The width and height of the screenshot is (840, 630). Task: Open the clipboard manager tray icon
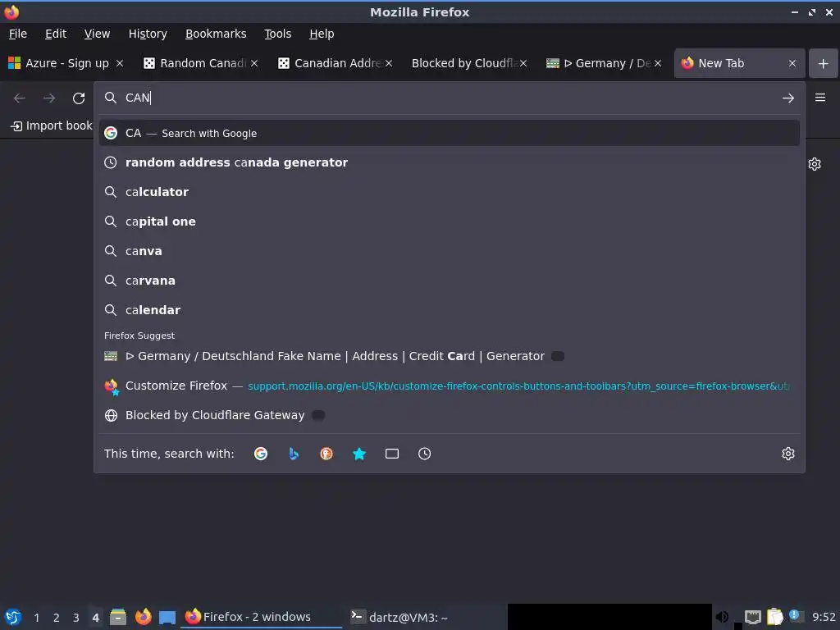(774, 617)
